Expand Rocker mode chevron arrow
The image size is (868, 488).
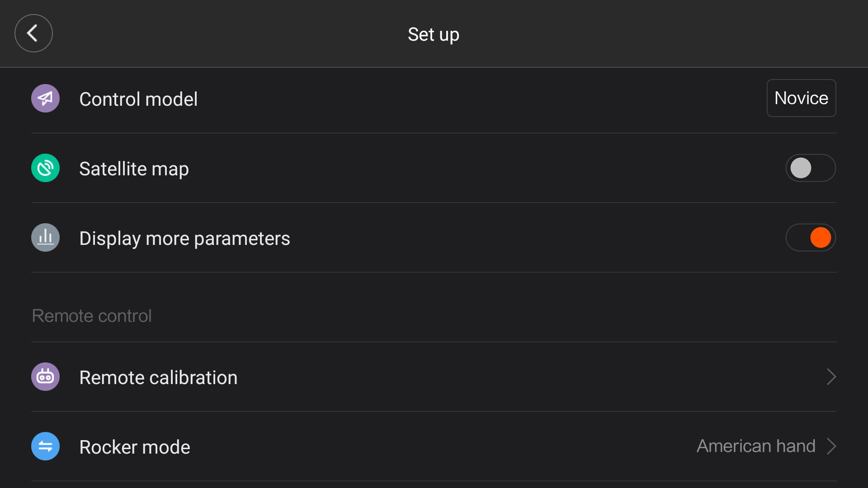click(x=831, y=446)
